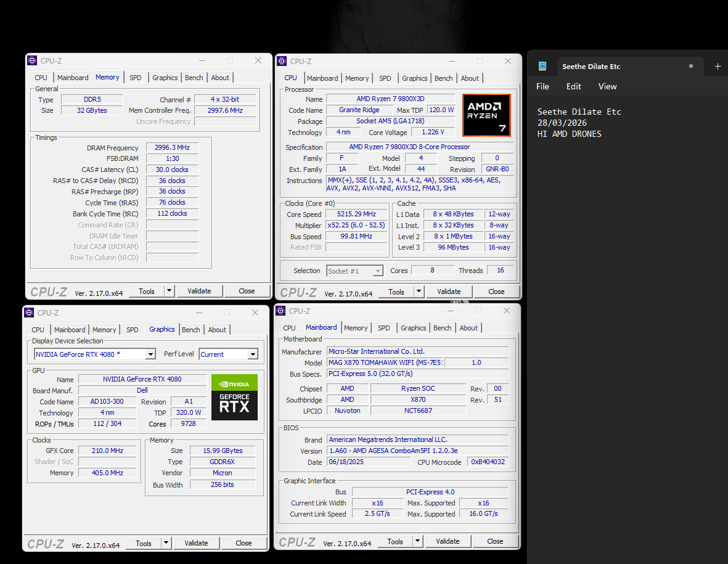Click the AMD Ryzen 7 9800X3D name field
The width and height of the screenshot is (728, 564).
(x=390, y=99)
